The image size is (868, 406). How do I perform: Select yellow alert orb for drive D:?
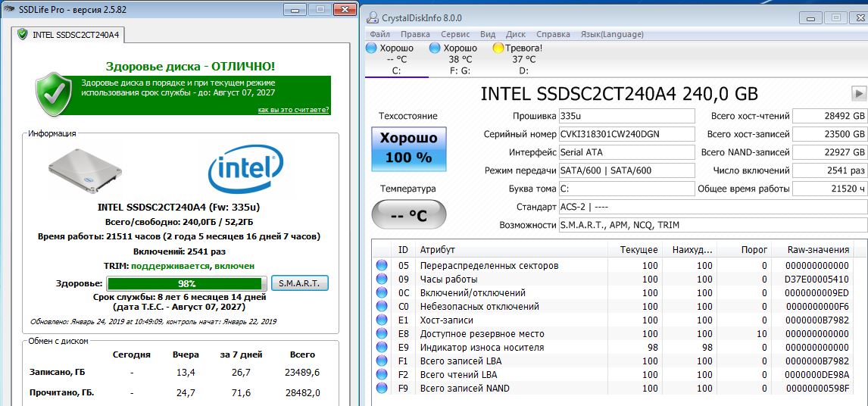498,48
